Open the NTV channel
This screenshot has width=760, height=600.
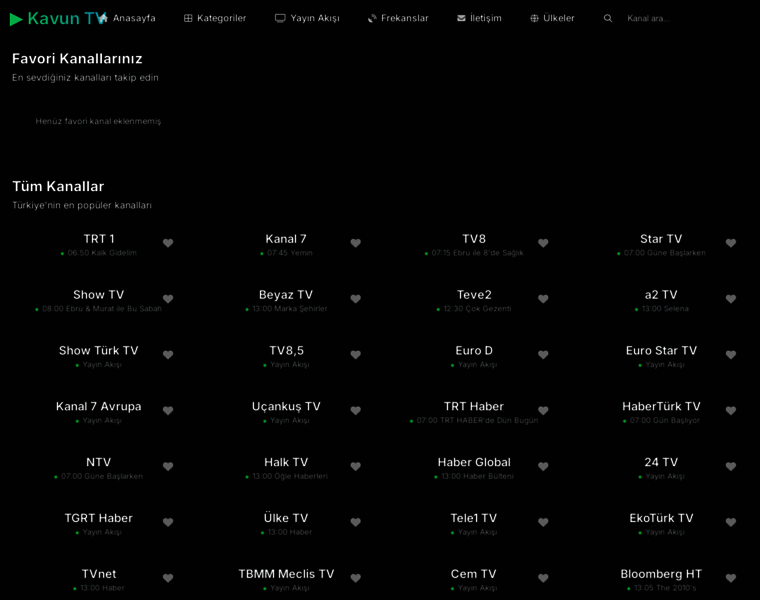[99, 462]
